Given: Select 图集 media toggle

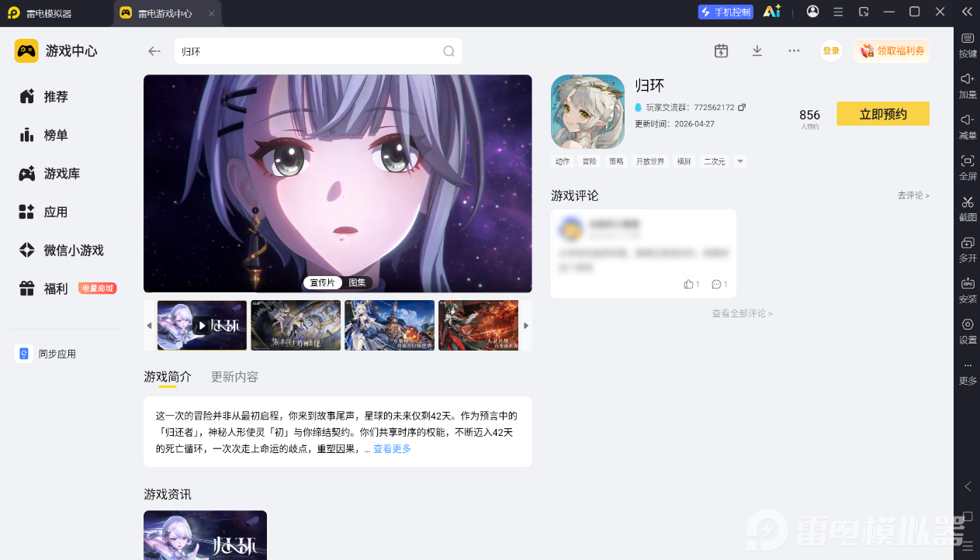Looking at the screenshot, I should coord(357,283).
